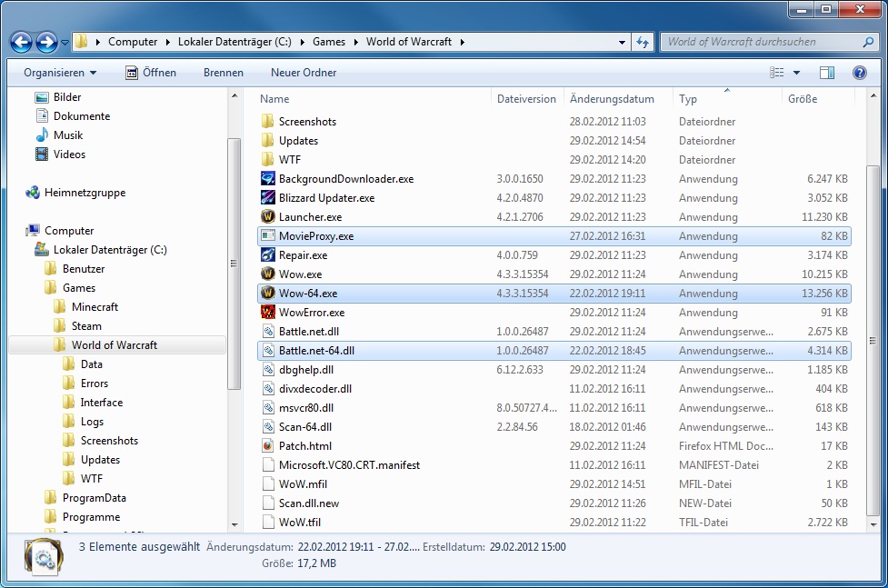This screenshot has width=888, height=588.
Task: Click the Forward navigation arrow button
Action: point(46,42)
